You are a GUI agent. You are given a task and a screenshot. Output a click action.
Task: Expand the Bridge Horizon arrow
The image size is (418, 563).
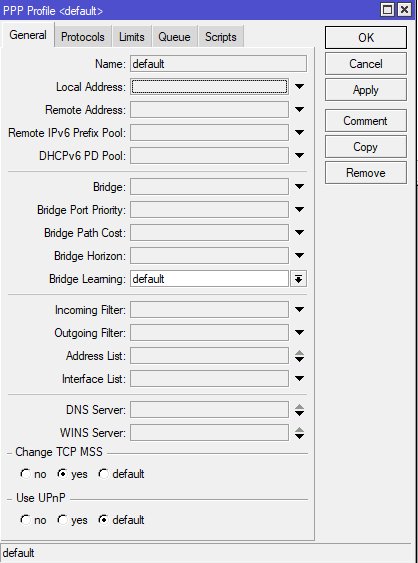pyautogui.click(x=299, y=255)
